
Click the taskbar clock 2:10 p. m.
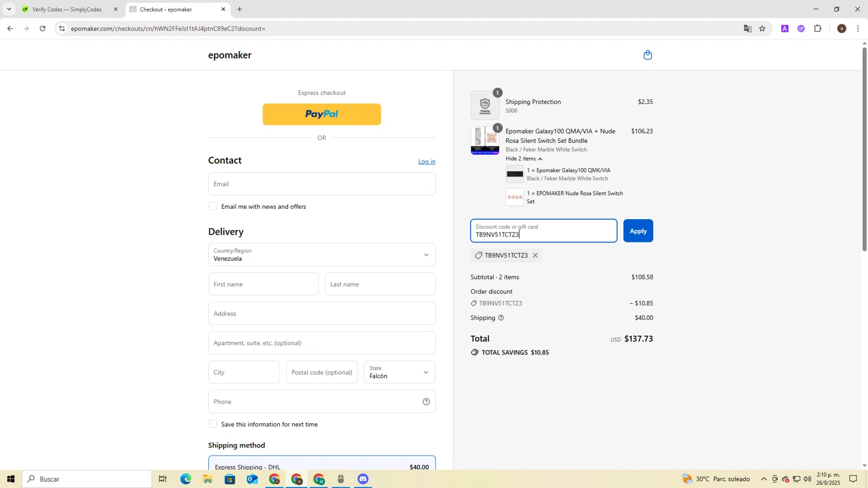pos(828,479)
